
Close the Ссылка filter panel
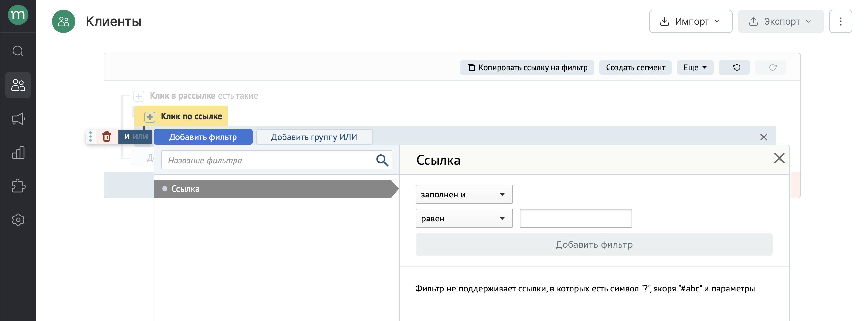779,158
